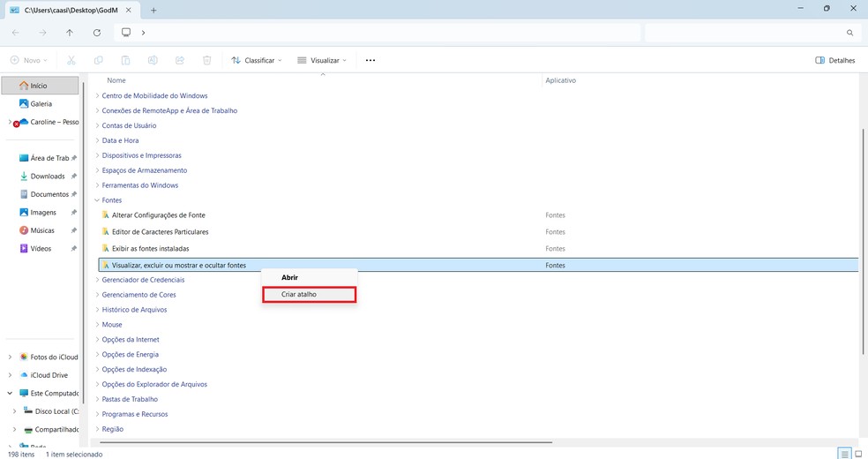Screen dimensions: 868x459
Task: Click the Cut scissors icon in toolbar
Action: click(x=71, y=60)
